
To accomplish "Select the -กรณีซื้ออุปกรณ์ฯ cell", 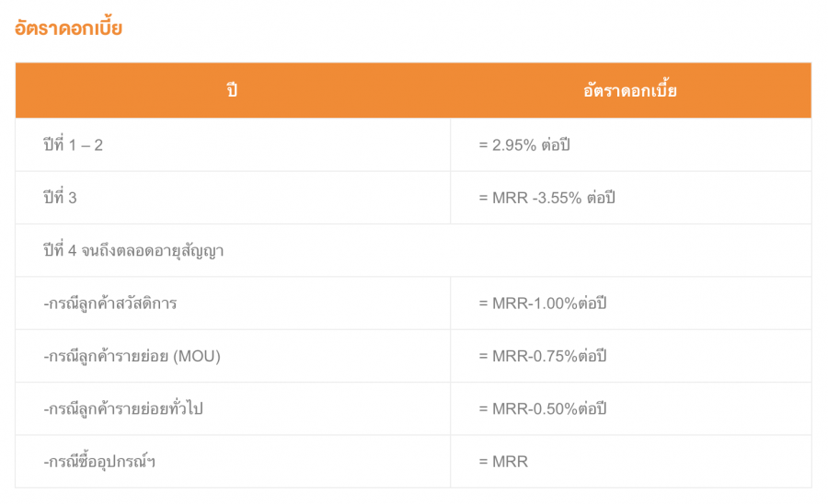I will click(99, 462).
